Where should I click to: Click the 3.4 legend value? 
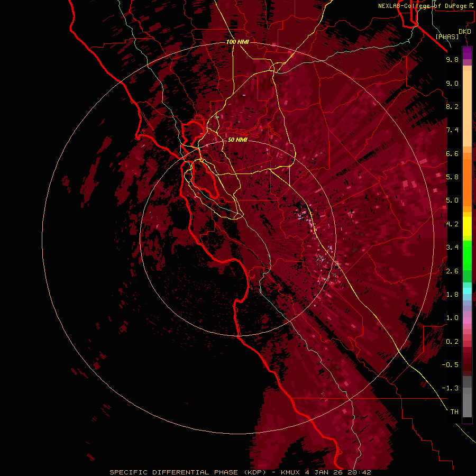452,248
